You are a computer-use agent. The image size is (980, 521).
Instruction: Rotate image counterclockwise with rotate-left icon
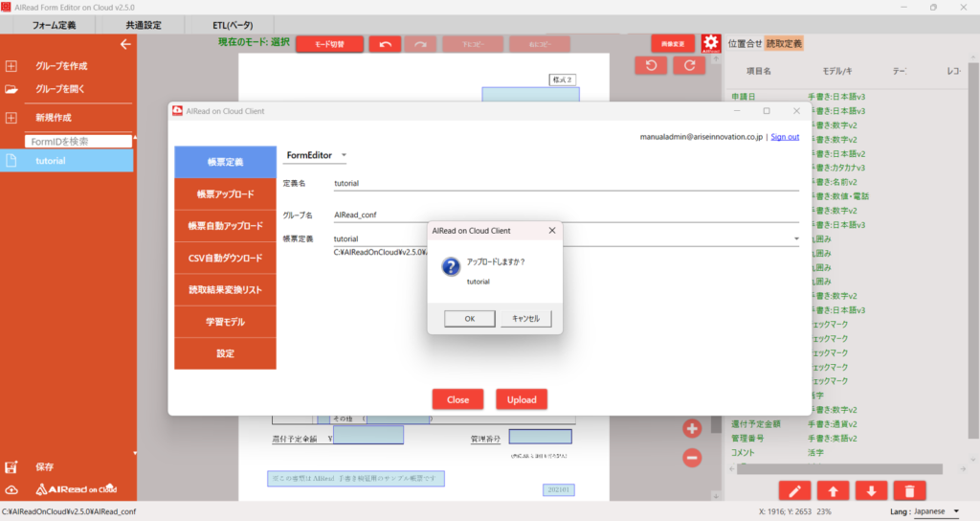pos(651,65)
